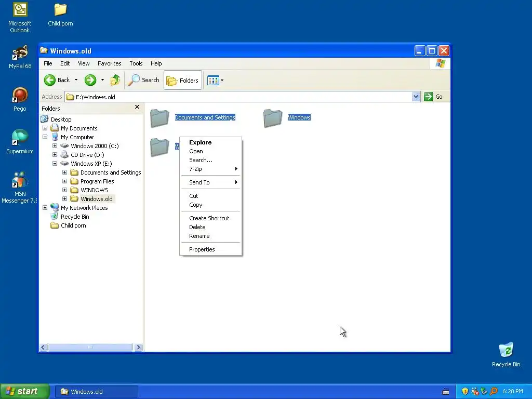The height and width of the screenshot is (399, 532).
Task: Open the Favorites menu
Action: [x=109, y=63]
